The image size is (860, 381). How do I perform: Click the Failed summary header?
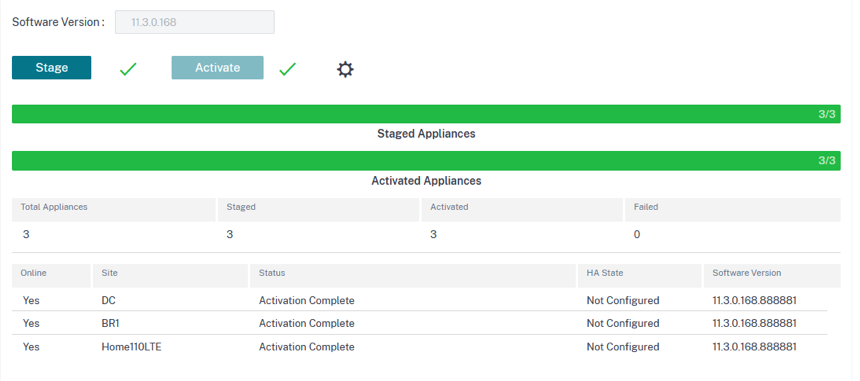pos(733,209)
